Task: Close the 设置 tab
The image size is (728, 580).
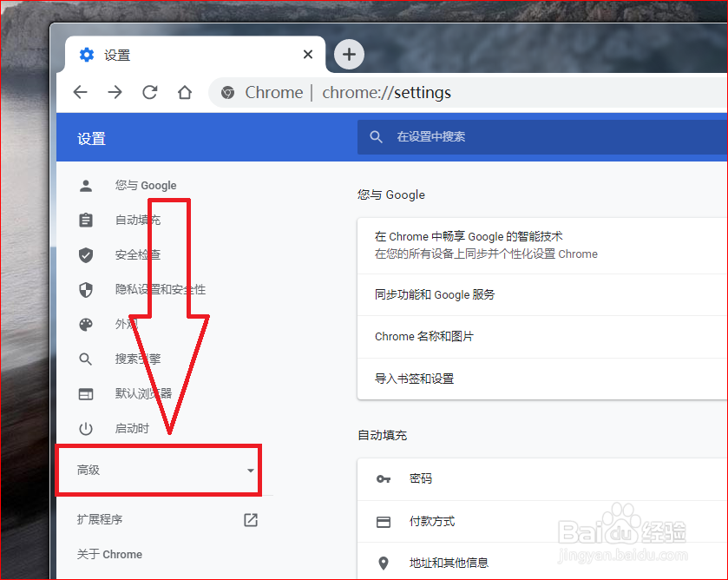Action: coord(308,55)
